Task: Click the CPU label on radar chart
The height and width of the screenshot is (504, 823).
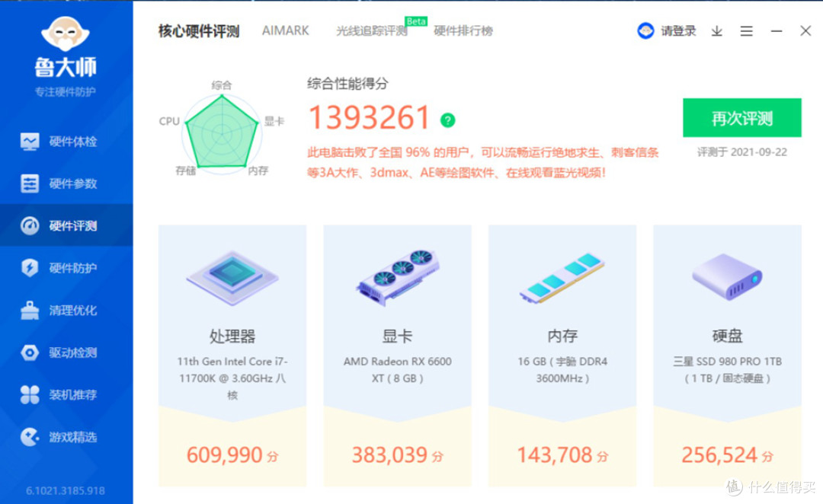Action: (x=169, y=121)
